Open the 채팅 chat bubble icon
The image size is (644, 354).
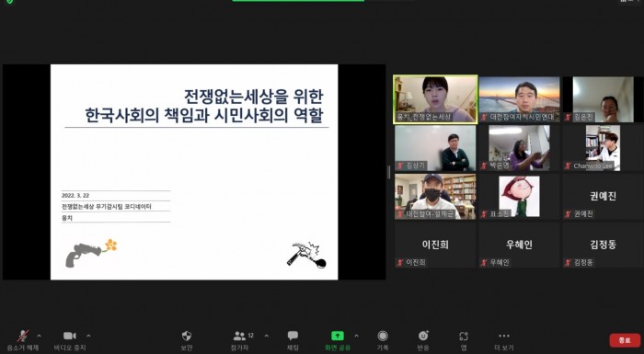click(293, 336)
